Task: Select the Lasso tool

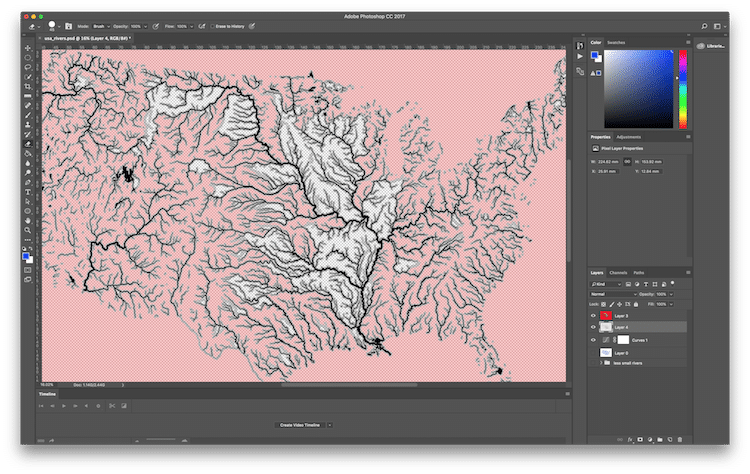Action: click(28, 67)
